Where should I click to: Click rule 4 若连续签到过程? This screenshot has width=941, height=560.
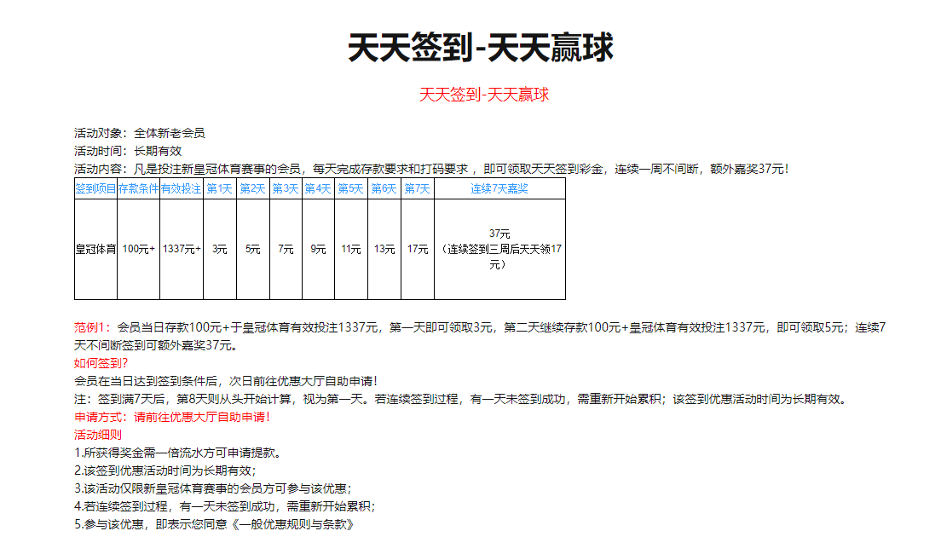[225, 506]
